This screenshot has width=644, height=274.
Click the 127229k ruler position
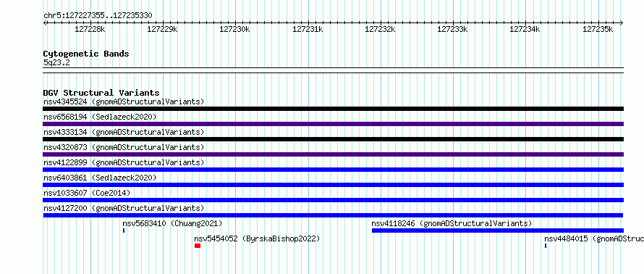pyautogui.click(x=163, y=29)
